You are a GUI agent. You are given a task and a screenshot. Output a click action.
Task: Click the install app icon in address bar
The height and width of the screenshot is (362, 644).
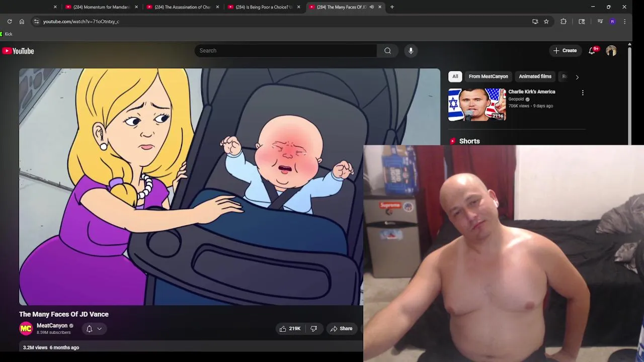click(535, 22)
